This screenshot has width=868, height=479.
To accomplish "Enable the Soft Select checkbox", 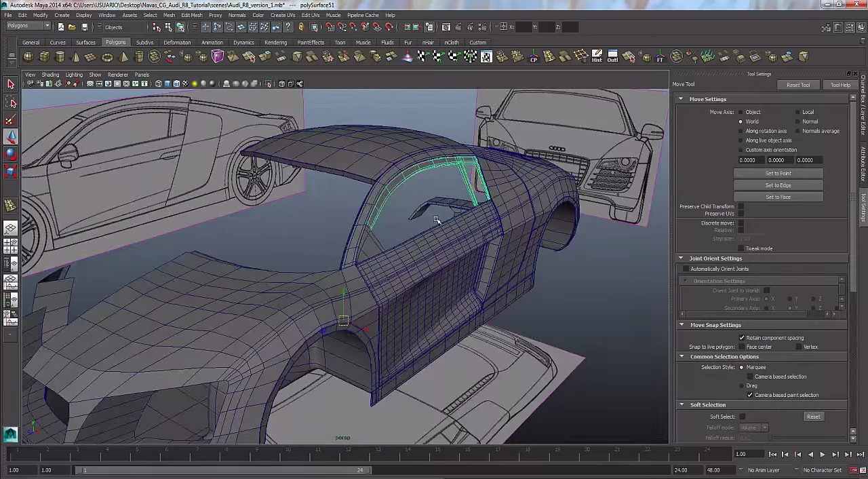I will point(742,417).
